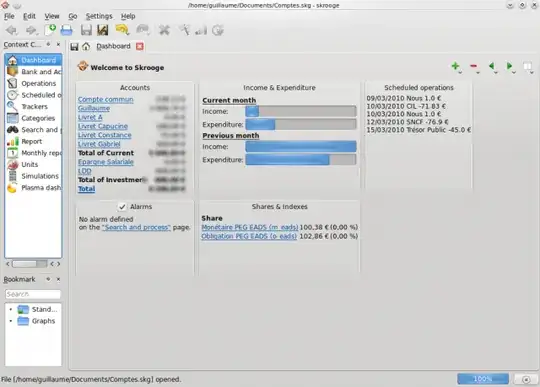This screenshot has height=387, width=540.
Task: Click the grey X delete icon in toolbar
Action: 164,30
